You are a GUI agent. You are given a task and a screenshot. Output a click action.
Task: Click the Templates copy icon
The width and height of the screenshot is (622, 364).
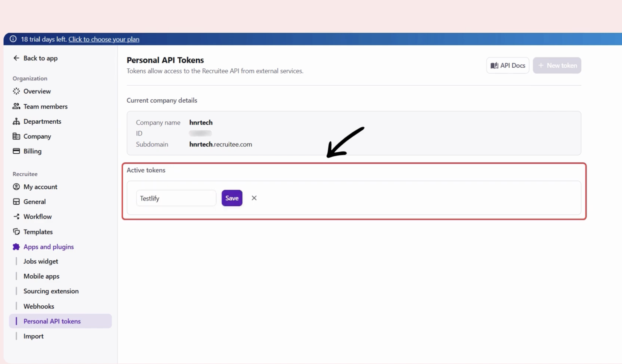coord(16,232)
